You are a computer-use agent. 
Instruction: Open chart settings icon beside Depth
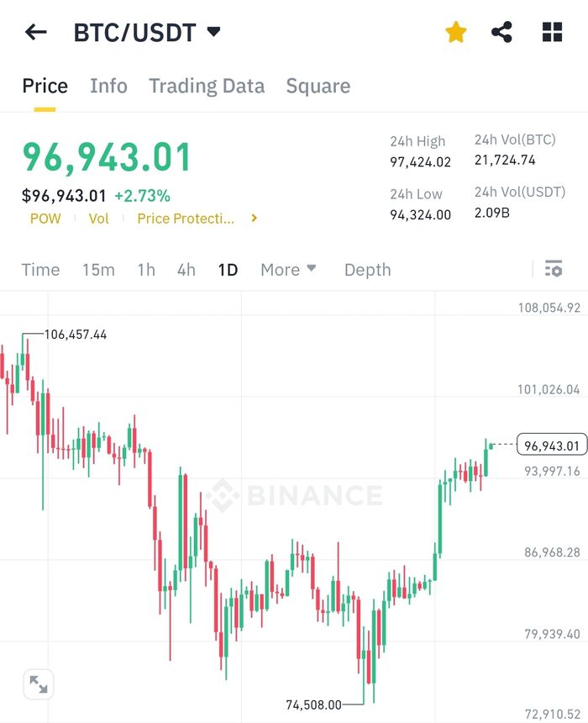[x=554, y=269]
